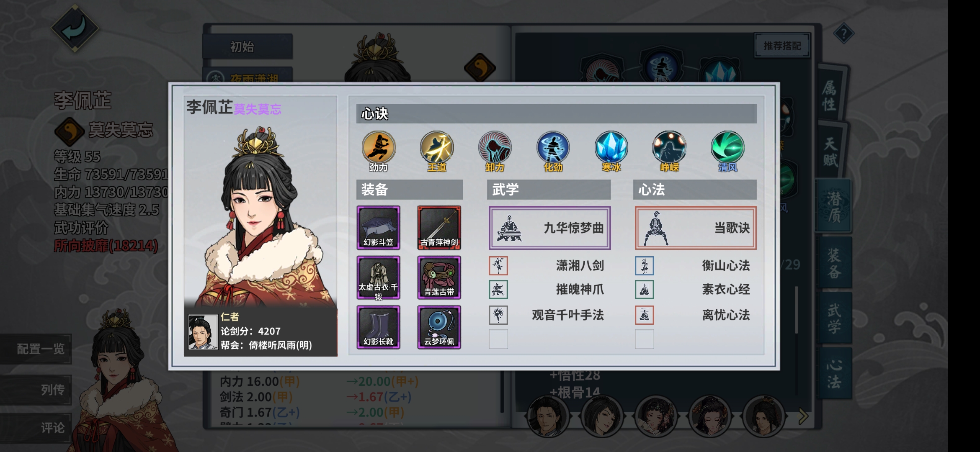Inspect the 古青萍神剑 weapon slot
Viewport: 980px width, 452px height.
tap(439, 228)
